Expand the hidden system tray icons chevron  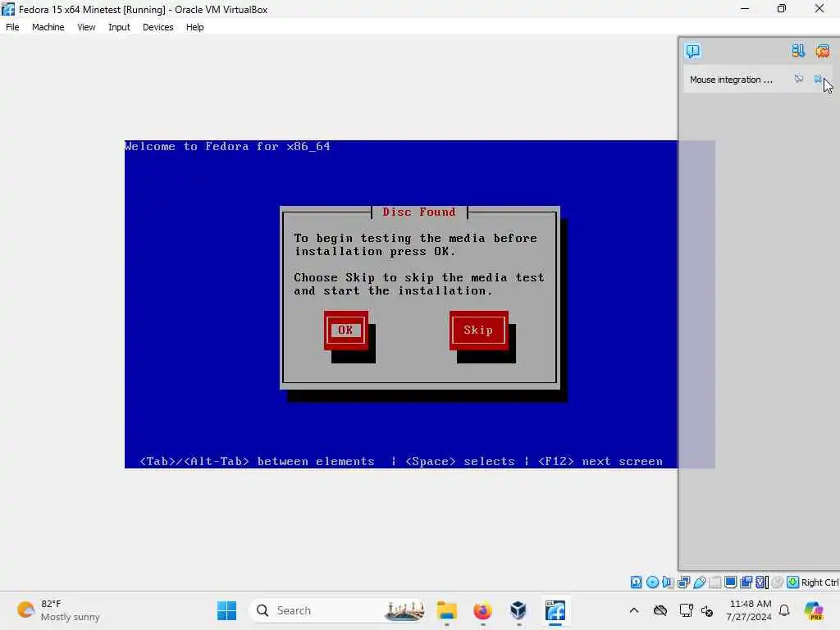tap(634, 610)
